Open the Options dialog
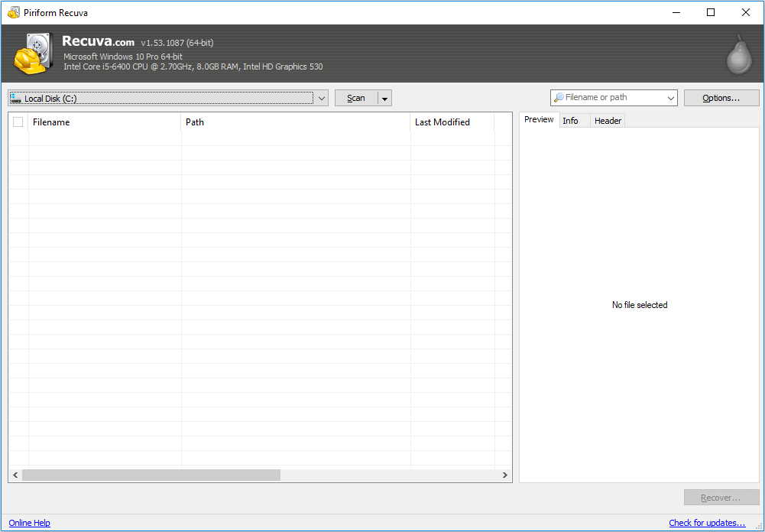 point(721,97)
